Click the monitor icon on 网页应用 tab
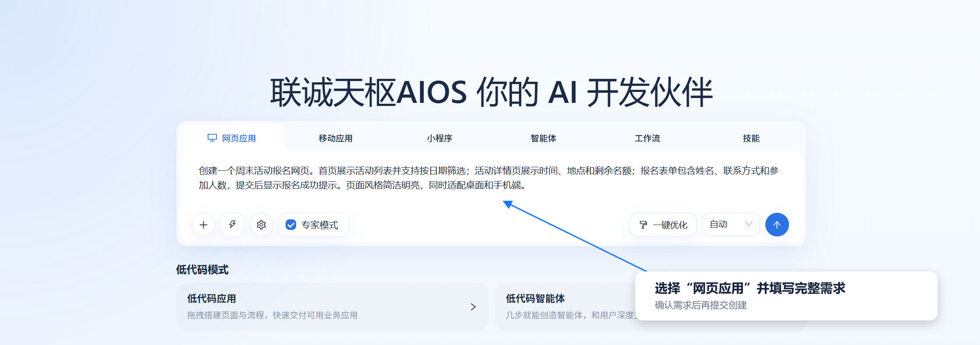This screenshot has height=345, width=980. 212,138
